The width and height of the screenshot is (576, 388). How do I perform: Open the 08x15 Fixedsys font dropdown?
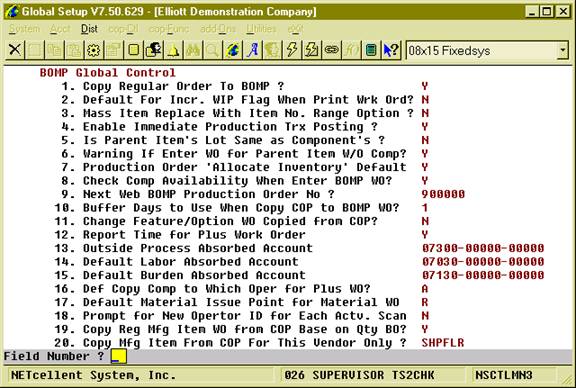coord(562,50)
